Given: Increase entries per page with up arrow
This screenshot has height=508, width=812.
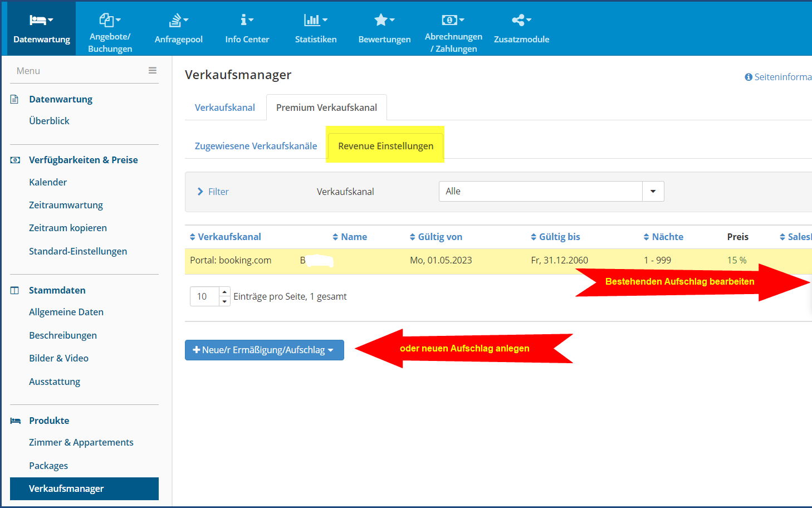Looking at the screenshot, I should pyautogui.click(x=224, y=292).
